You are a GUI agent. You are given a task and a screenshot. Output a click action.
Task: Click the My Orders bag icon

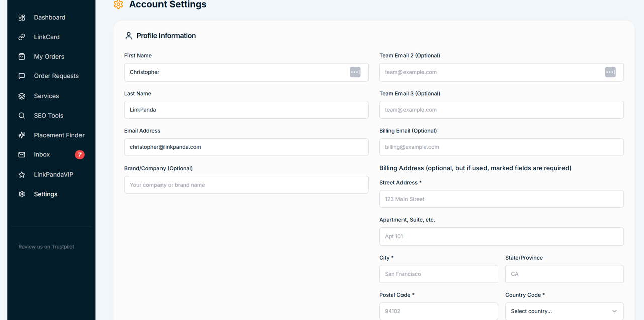pos(21,56)
